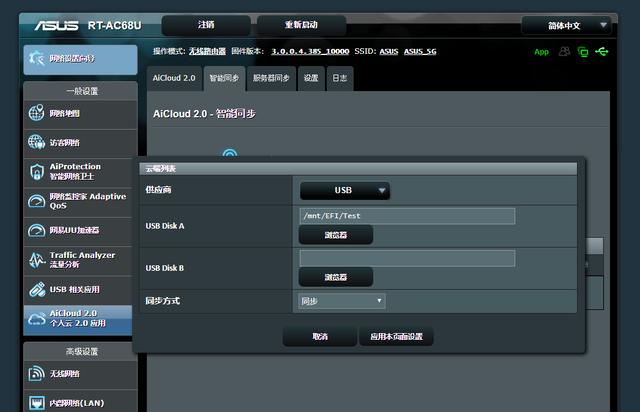Switch to the Settings tab
Viewport: 640px width, 412px height.
tap(311, 78)
